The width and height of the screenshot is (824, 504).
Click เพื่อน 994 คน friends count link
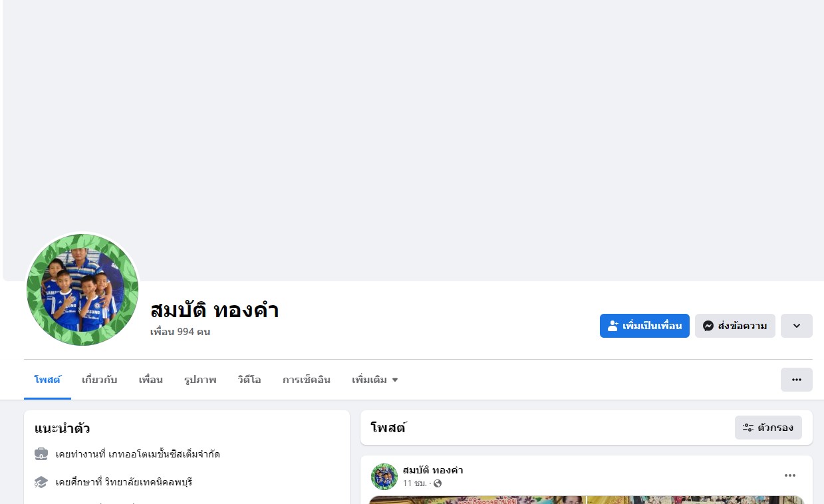click(180, 331)
